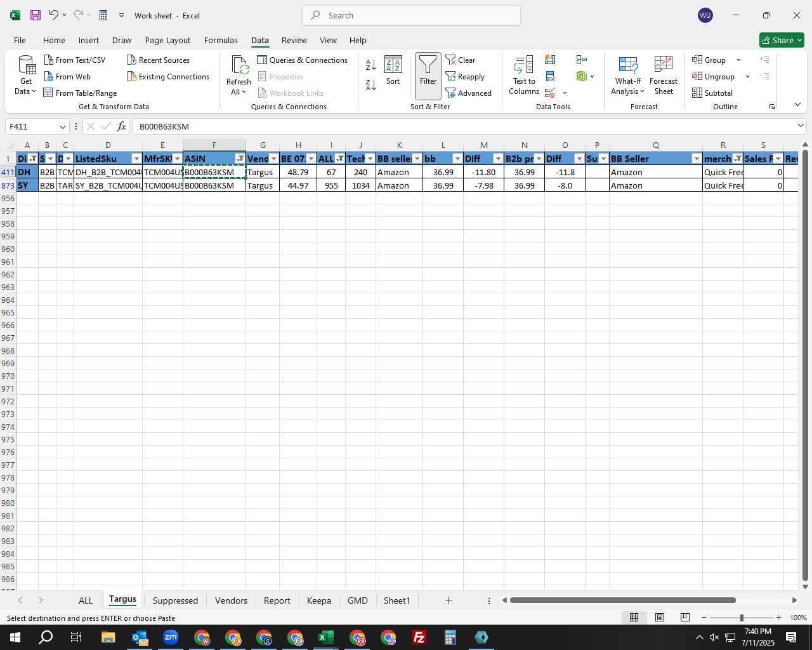Viewport: 812px width, 650px height.
Task: Open File Explorer from the taskbar
Action: point(108,637)
